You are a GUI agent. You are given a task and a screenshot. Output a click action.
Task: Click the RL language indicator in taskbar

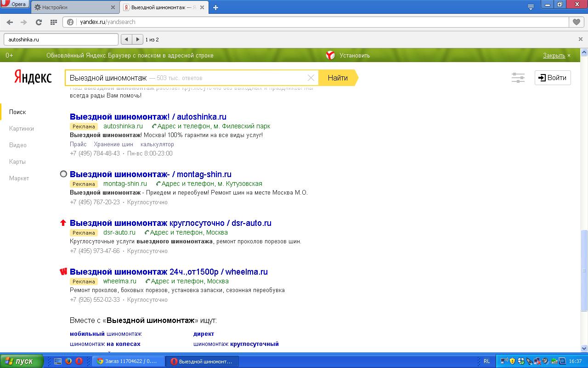click(486, 361)
